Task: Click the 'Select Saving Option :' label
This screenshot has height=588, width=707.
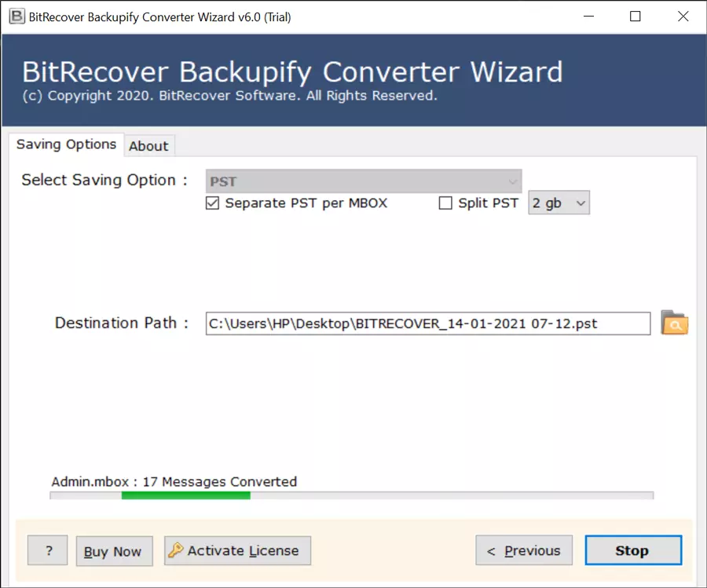Action: tap(104, 180)
